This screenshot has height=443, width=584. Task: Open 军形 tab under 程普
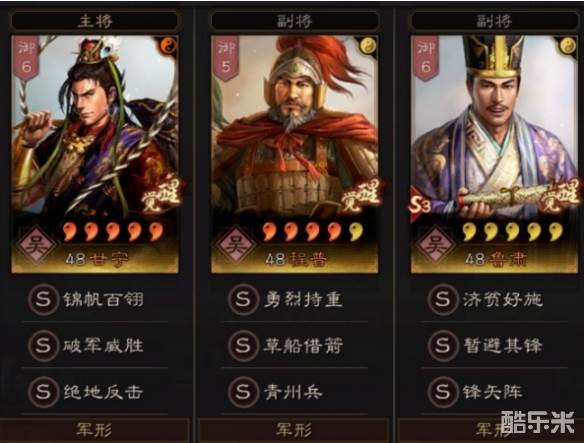tap(294, 430)
